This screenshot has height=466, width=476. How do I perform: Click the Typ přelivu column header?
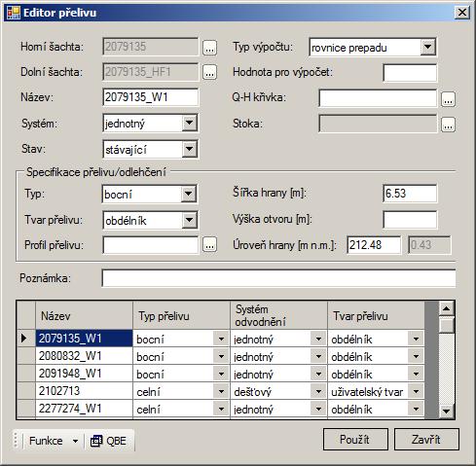tap(181, 315)
